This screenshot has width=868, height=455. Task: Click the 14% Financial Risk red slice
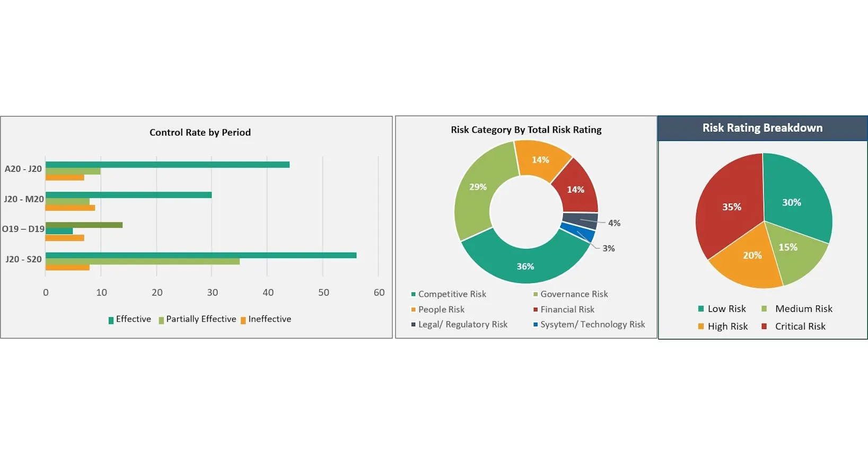pyautogui.click(x=576, y=189)
